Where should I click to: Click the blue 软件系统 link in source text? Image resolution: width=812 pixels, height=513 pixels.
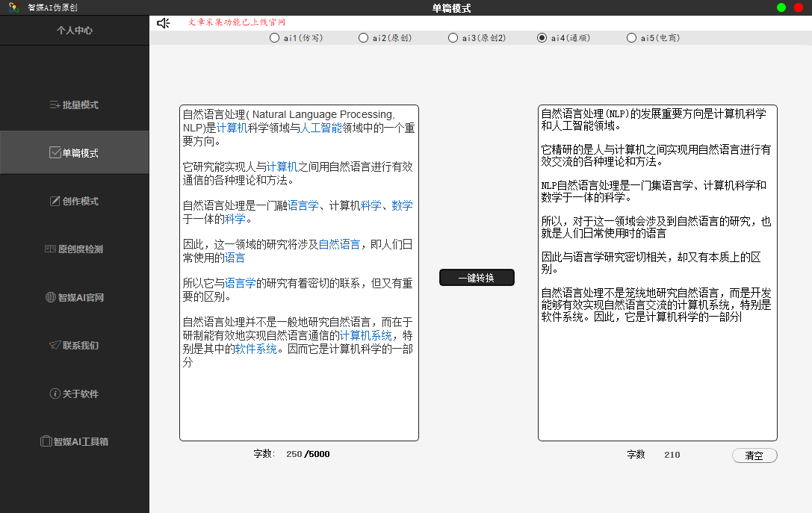(x=255, y=349)
